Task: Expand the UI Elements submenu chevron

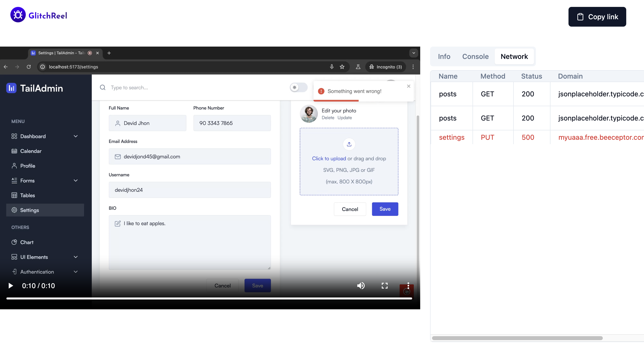Action: coord(76,257)
